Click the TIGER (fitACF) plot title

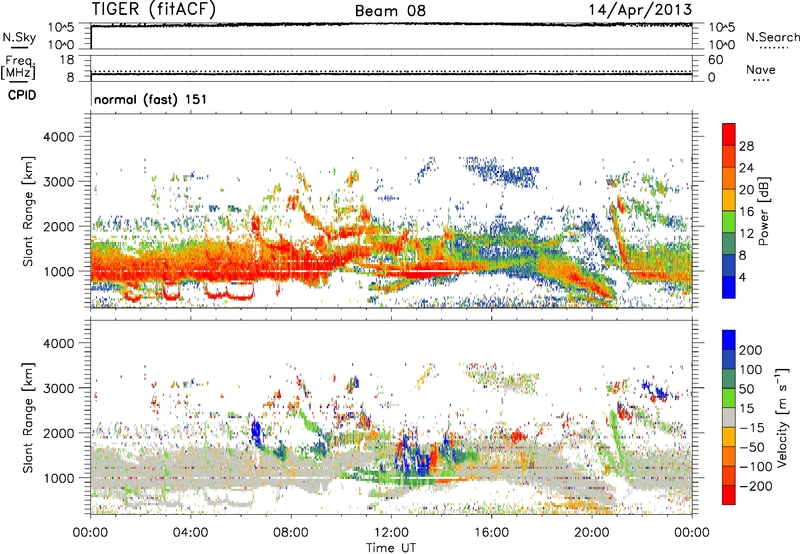(x=154, y=10)
